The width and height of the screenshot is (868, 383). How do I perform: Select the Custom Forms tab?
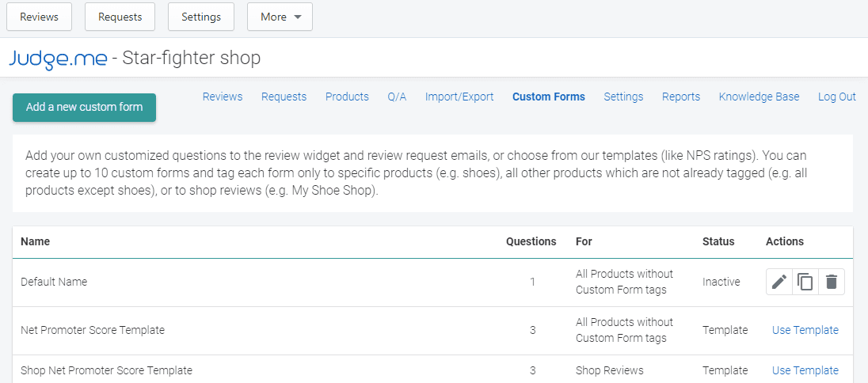pos(549,97)
